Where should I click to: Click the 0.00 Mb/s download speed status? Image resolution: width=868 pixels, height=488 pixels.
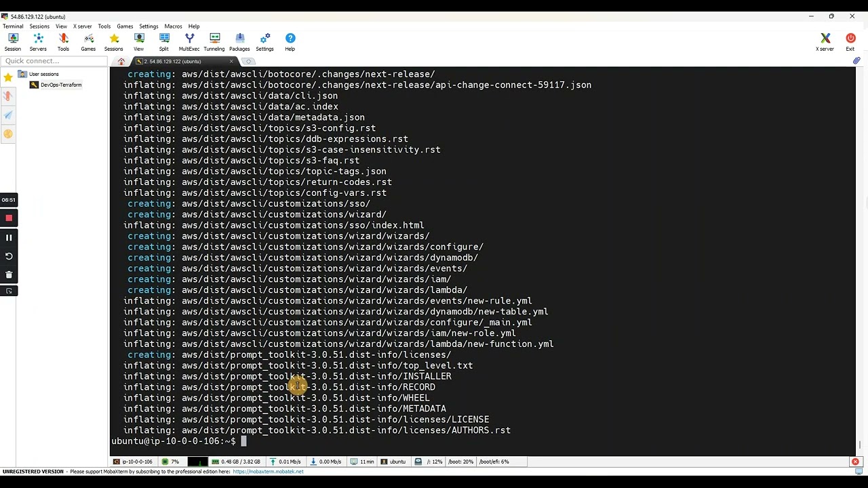[x=325, y=462]
